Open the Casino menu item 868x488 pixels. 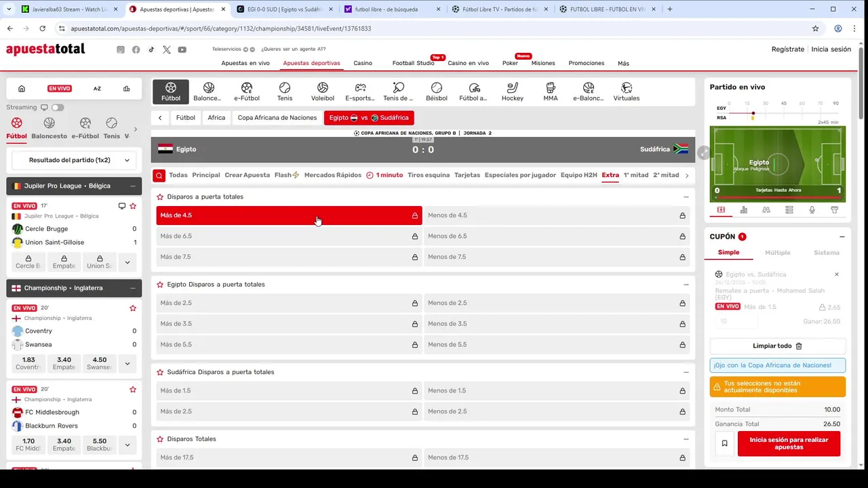pyautogui.click(x=363, y=63)
